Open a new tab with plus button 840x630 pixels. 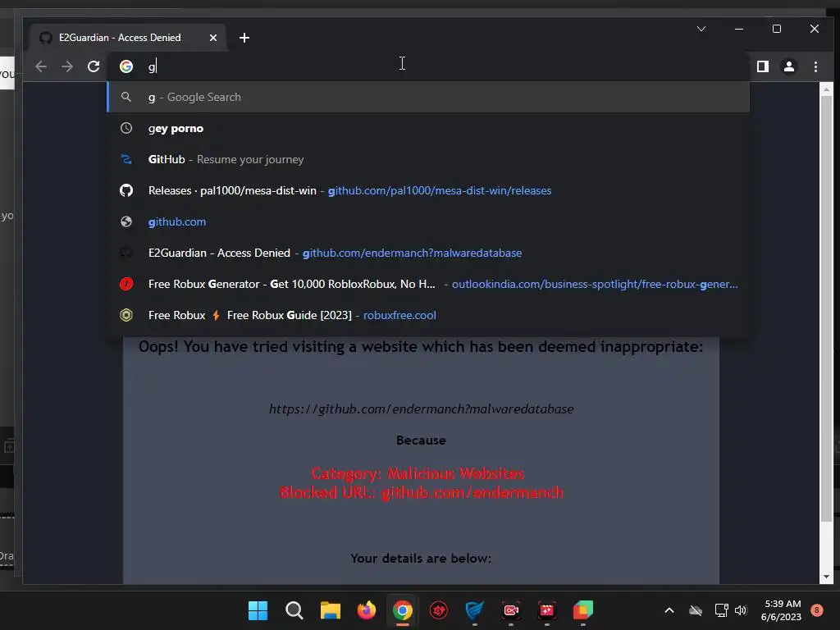(x=244, y=38)
